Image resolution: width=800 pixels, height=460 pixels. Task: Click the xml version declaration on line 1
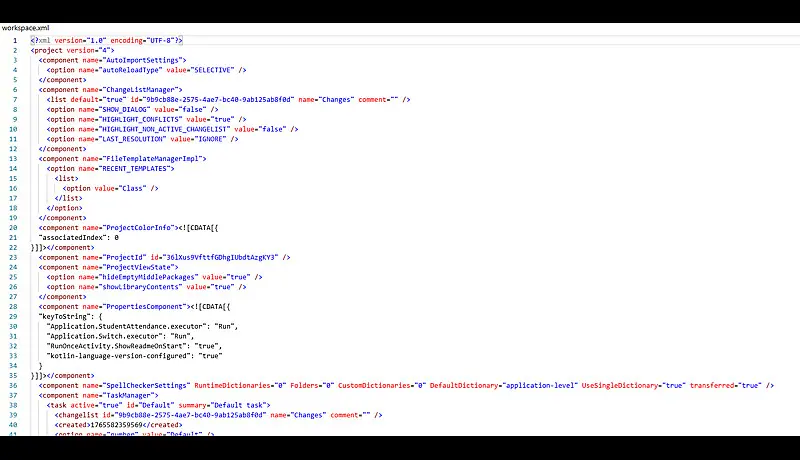click(106, 40)
